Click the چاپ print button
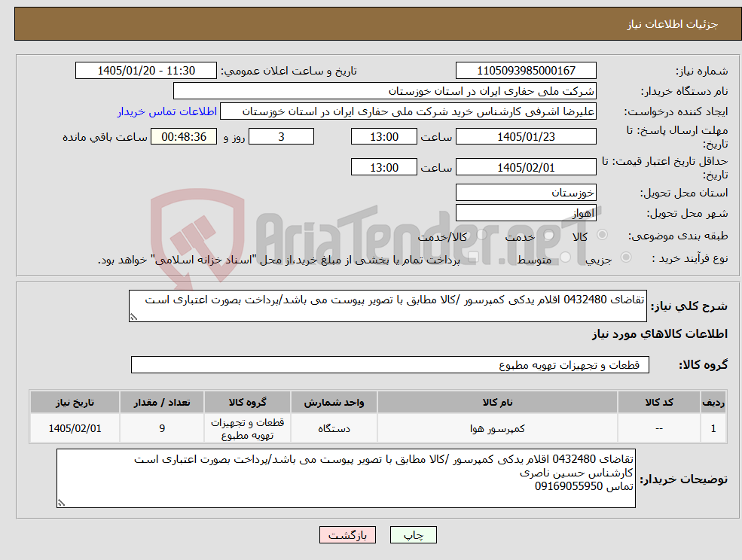 [413, 535]
